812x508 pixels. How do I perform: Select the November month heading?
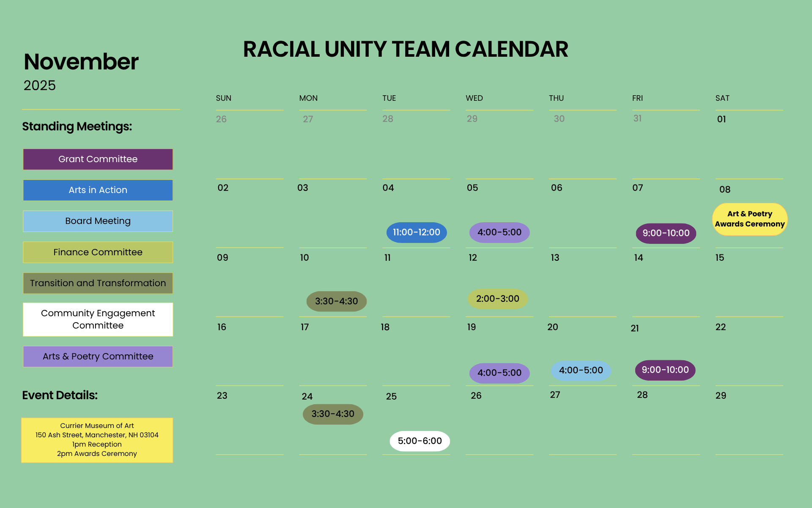[81, 62]
